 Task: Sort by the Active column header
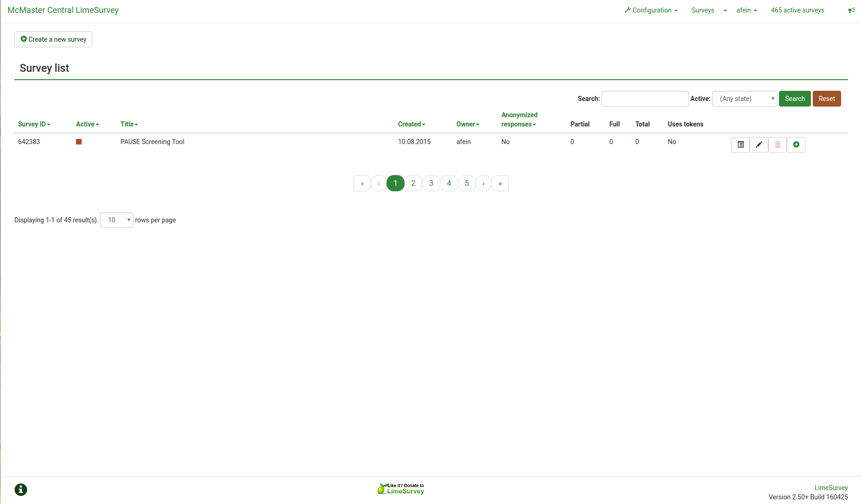[x=87, y=124]
